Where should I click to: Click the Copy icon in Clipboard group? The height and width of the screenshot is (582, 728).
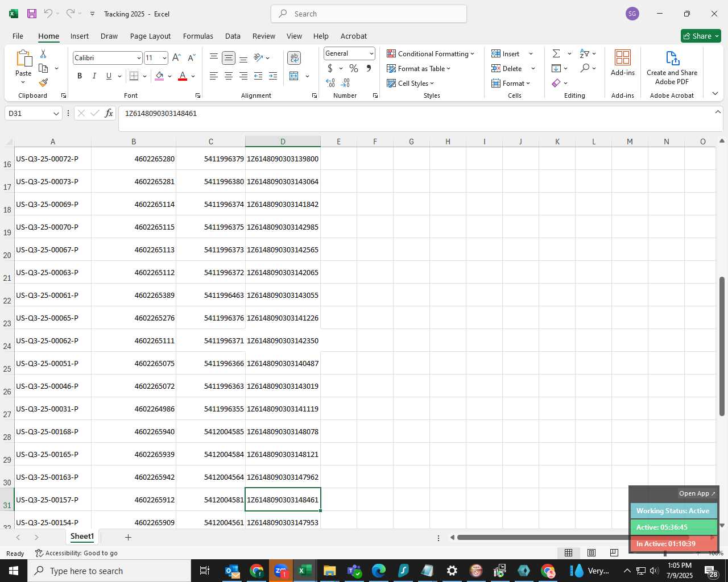click(43, 68)
